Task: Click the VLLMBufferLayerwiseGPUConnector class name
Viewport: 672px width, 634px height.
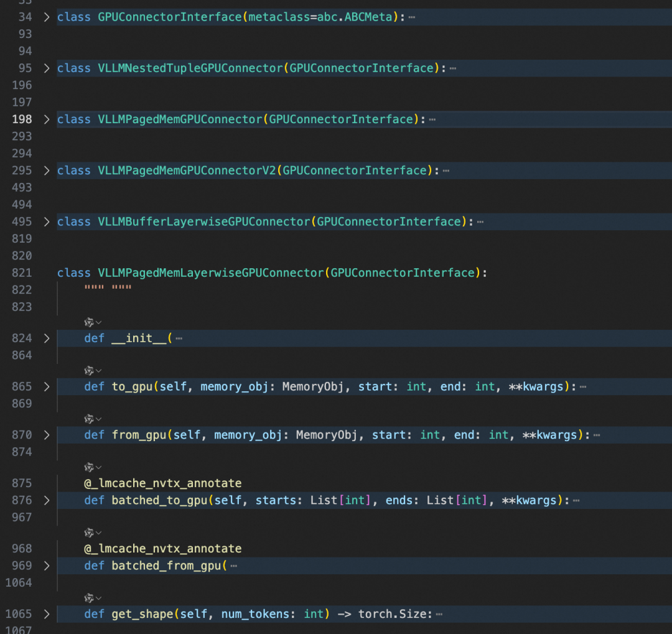Action: point(204,221)
